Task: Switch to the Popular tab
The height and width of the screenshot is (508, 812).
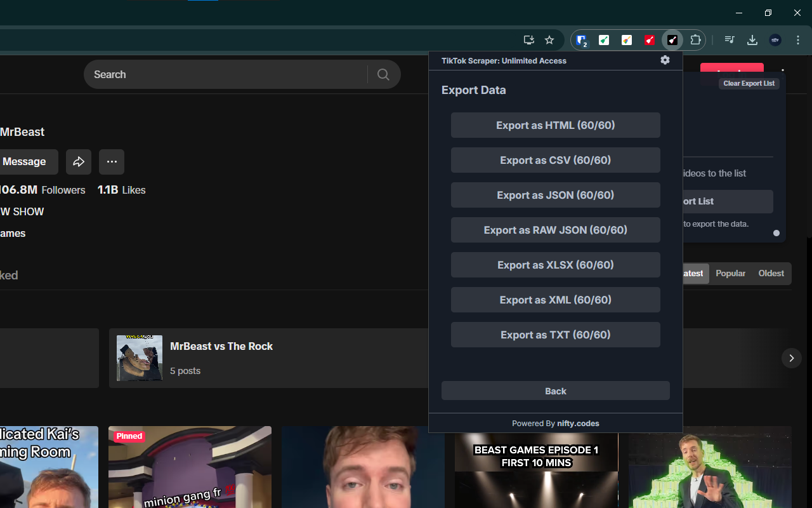Action: (x=730, y=273)
